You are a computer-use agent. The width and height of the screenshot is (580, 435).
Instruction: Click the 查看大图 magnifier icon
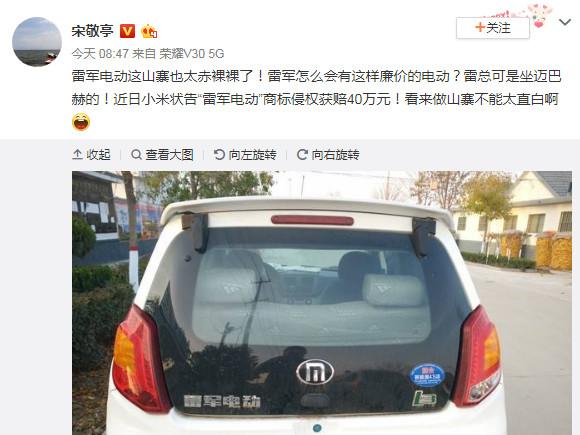pyautogui.click(x=136, y=155)
